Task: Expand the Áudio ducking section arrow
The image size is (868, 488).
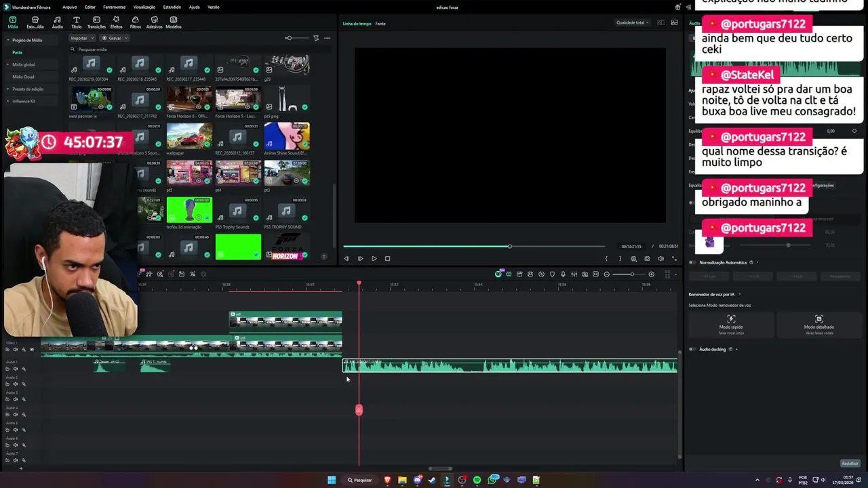Action: [736, 349]
